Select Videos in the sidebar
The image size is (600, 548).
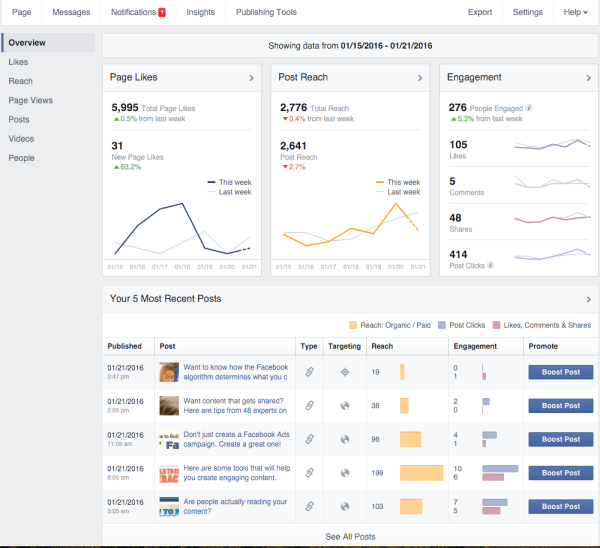21,139
